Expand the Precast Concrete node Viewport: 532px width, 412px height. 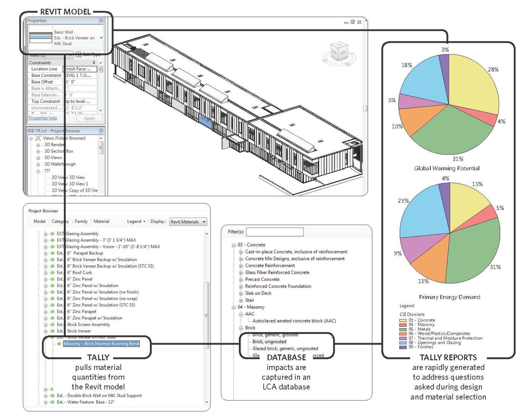click(241, 280)
